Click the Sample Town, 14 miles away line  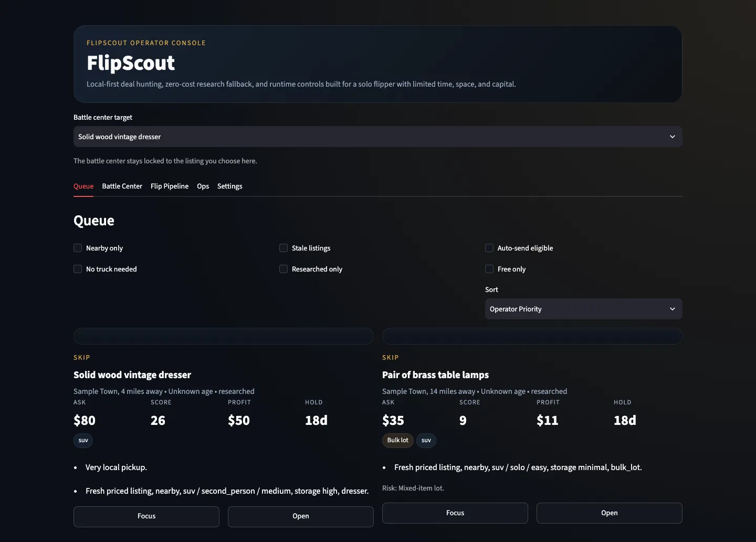(x=475, y=391)
